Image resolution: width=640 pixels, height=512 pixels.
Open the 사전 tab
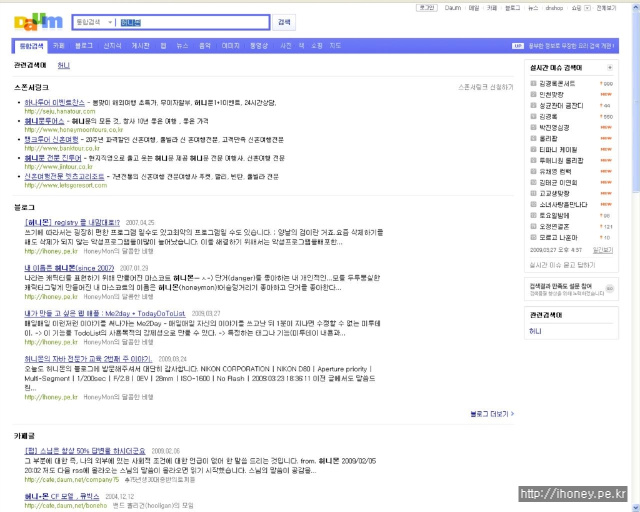pos(286,46)
